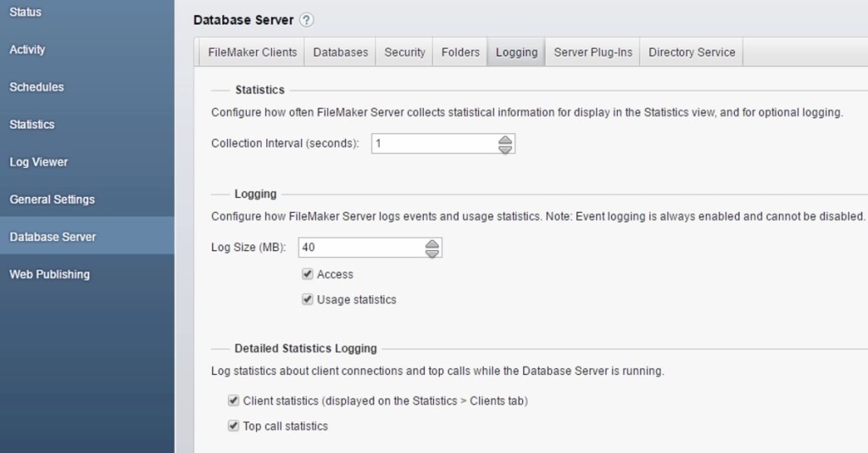This screenshot has width=868, height=453.
Task: Disable Client statistics logging checkbox
Action: coord(234,400)
